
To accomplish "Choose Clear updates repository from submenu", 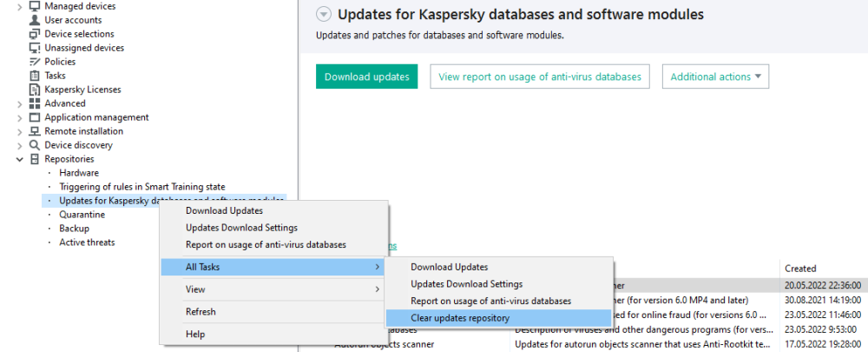I will (460, 318).
